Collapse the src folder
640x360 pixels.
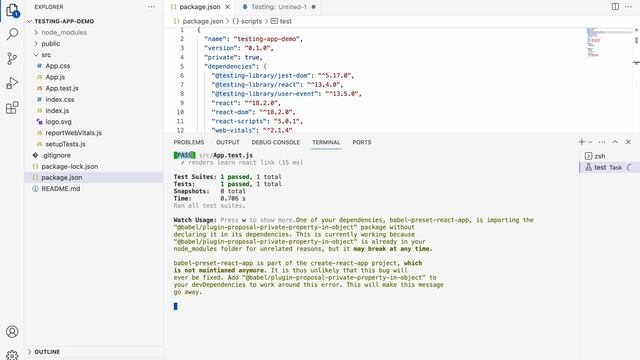(x=46, y=55)
